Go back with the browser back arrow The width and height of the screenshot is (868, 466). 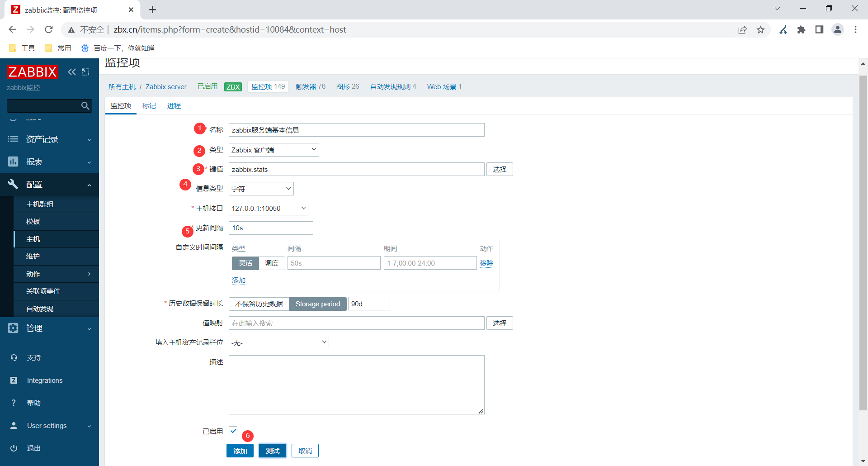point(12,29)
